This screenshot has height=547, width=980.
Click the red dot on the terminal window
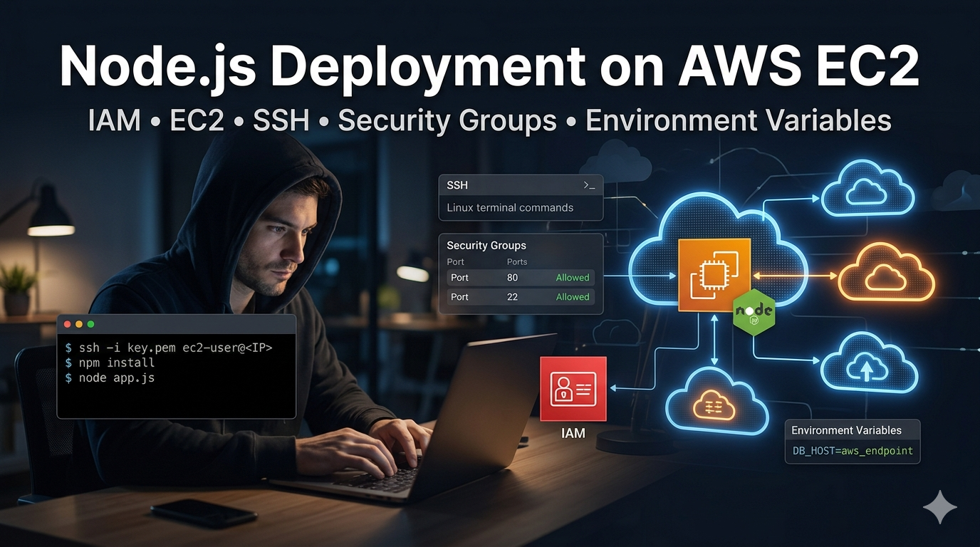68,324
